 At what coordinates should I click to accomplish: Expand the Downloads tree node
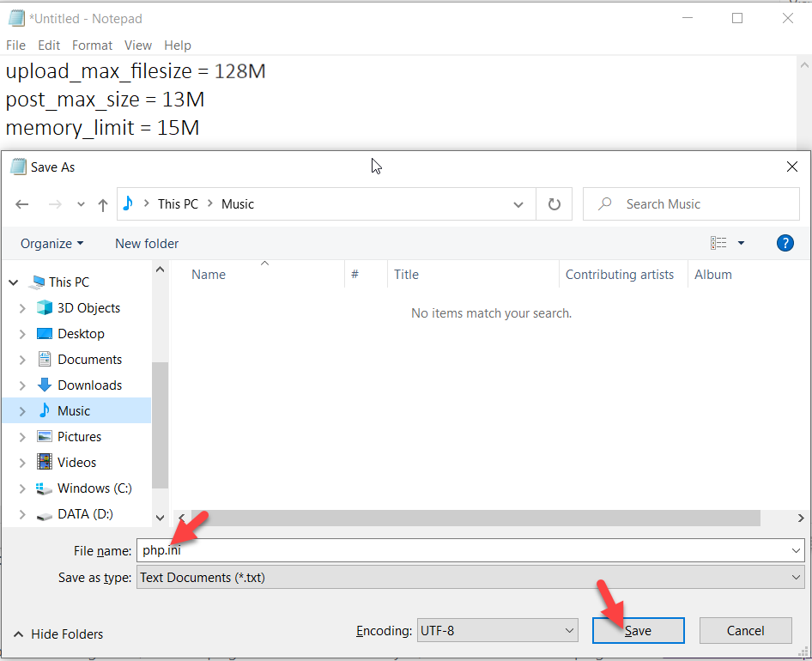[x=22, y=385]
